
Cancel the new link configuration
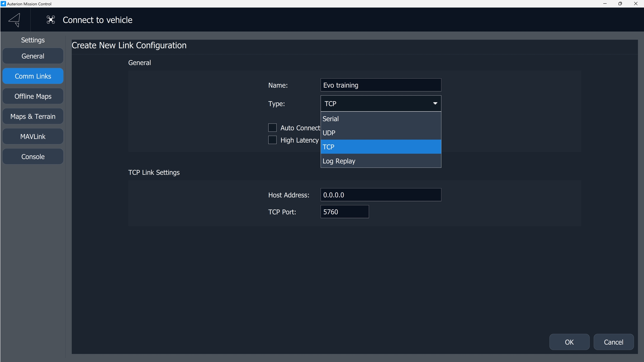(613, 342)
